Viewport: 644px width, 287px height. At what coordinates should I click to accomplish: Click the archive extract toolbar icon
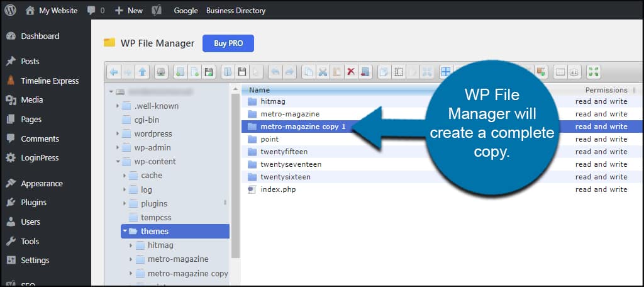[540, 72]
